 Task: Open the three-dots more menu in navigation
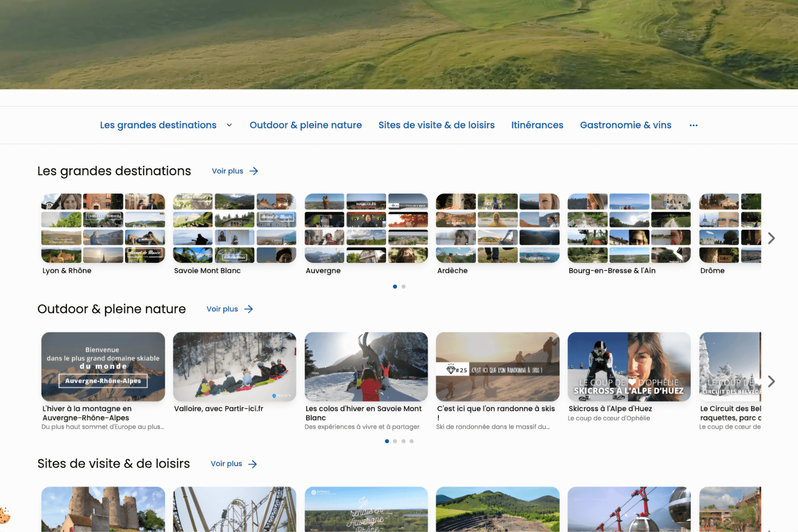693,125
